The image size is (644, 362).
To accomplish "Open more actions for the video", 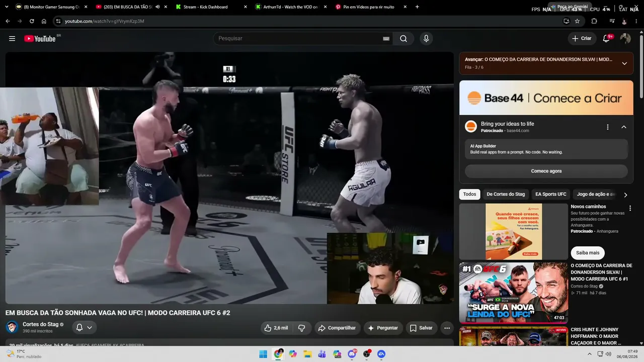I will (x=447, y=328).
